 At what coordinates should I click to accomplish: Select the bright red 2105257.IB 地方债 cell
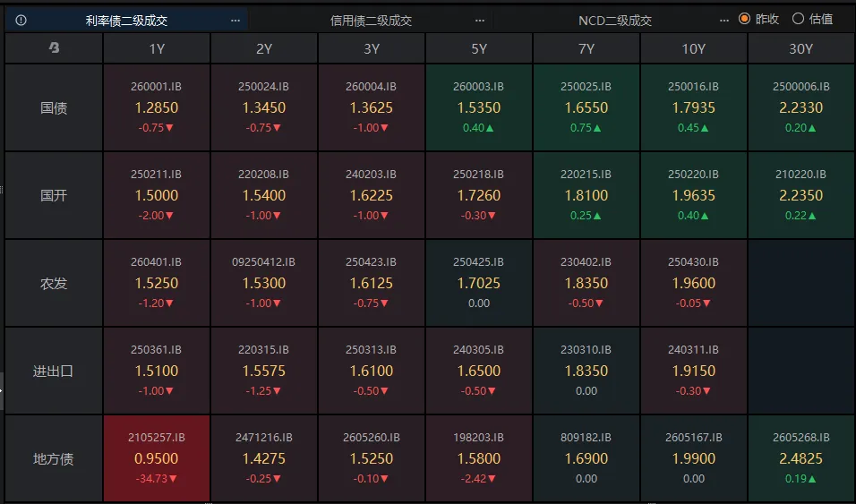(x=157, y=458)
